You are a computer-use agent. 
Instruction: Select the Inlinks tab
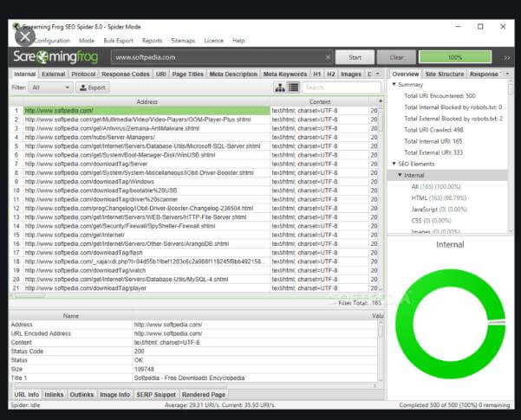[x=54, y=394]
